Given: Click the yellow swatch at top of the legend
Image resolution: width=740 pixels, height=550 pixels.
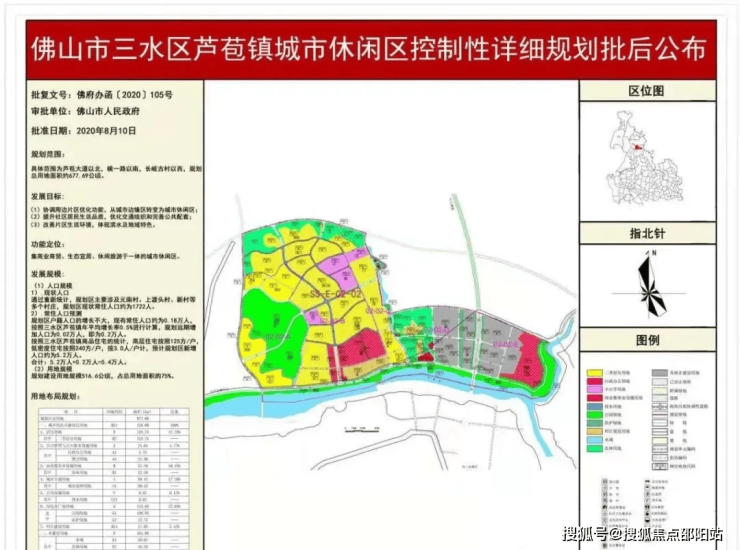Looking at the screenshot, I should [x=600, y=372].
